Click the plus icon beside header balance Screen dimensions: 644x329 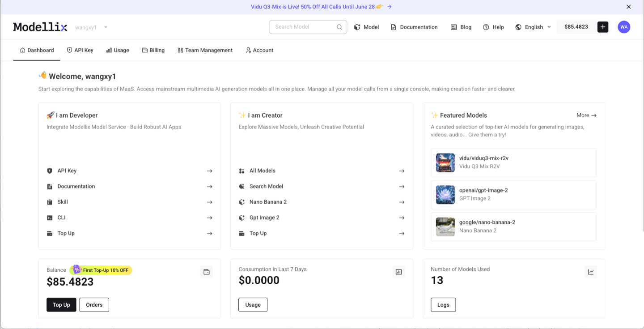pos(603,27)
